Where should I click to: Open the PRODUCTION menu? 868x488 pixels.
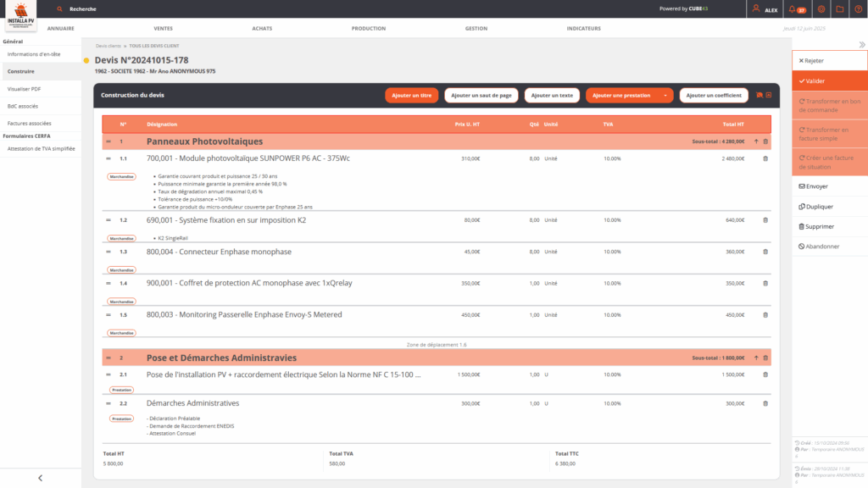click(369, 28)
